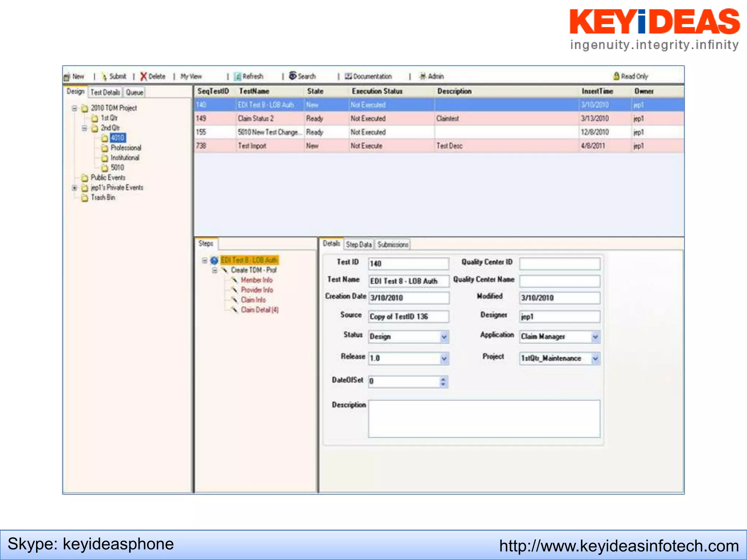747x560 pixels.
Task: Select the 2010 TDM Project folder icon
Action: 85,109
